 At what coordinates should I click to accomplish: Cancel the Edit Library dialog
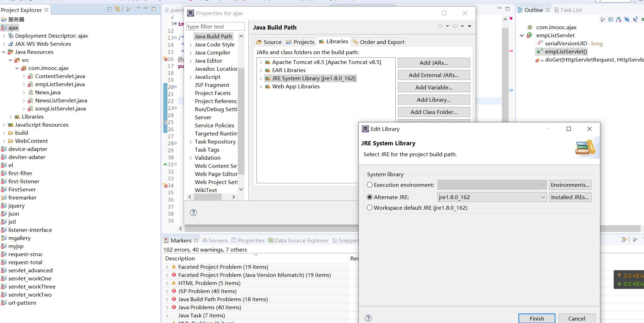pyautogui.click(x=577, y=318)
